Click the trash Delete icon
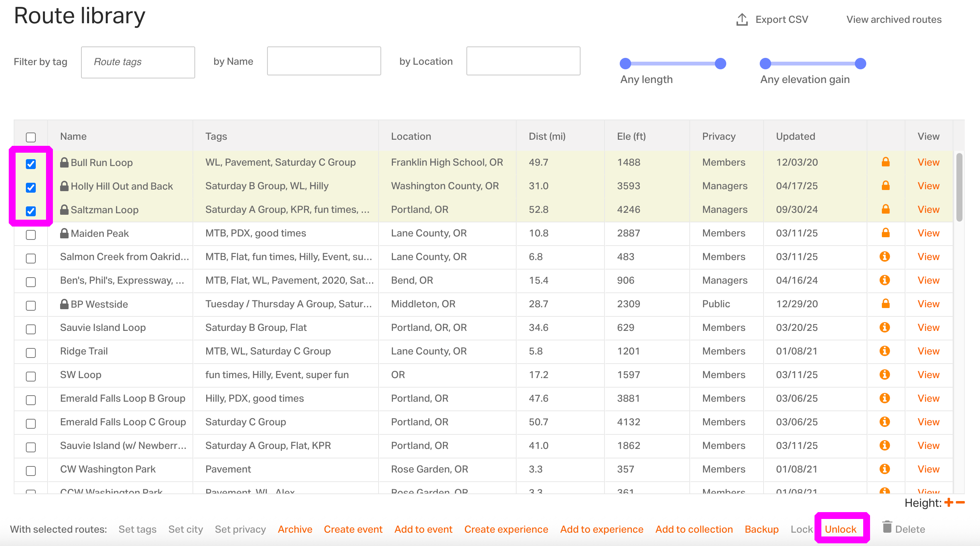Image resolution: width=980 pixels, height=546 pixels. 887,527
